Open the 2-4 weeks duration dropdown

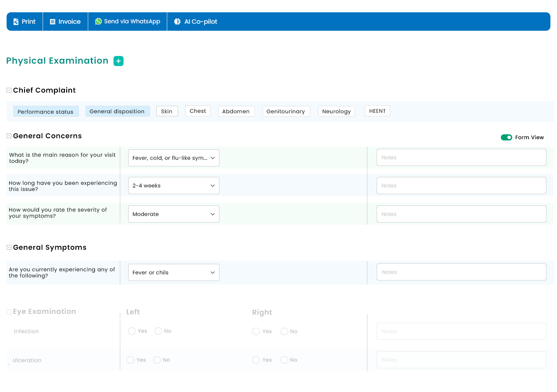173,186
